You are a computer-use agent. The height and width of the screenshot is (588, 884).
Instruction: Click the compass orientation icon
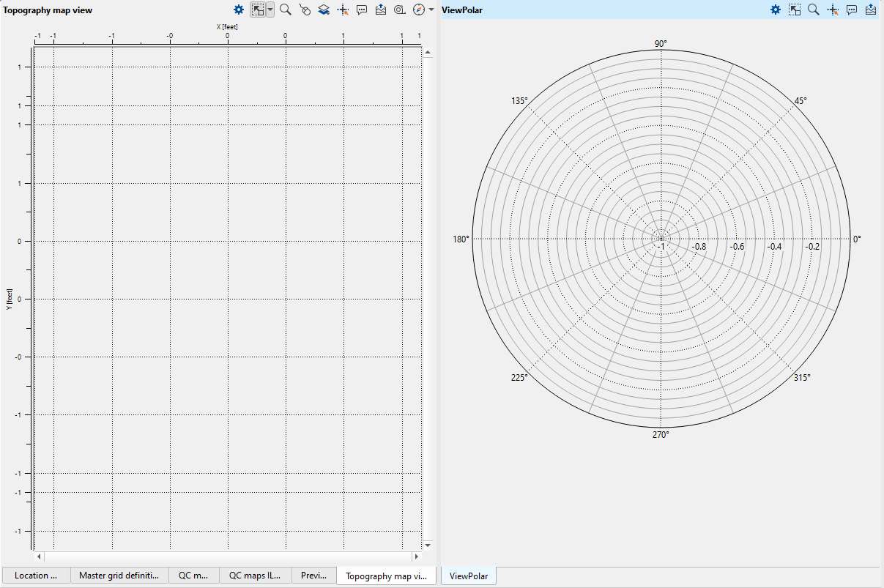point(419,10)
